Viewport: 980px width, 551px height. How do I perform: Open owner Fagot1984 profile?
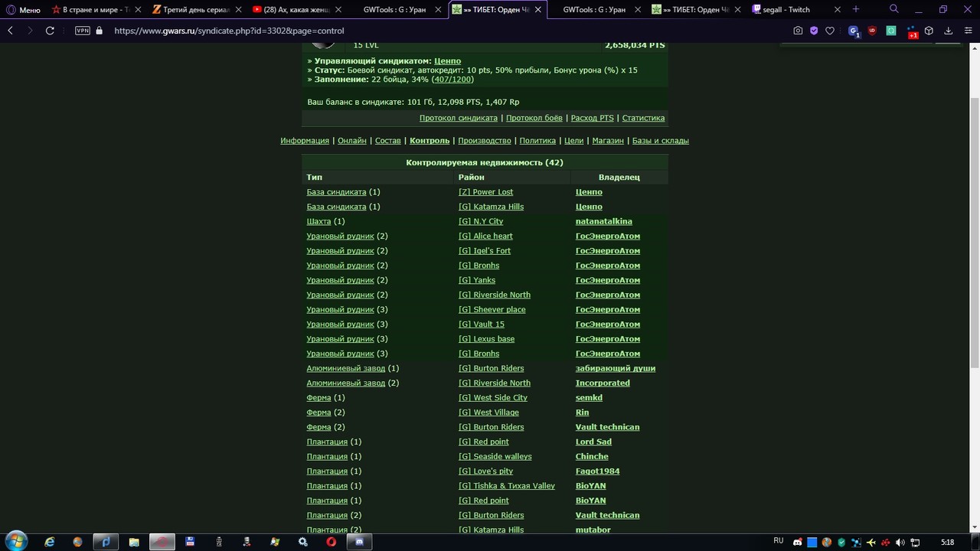coord(598,471)
